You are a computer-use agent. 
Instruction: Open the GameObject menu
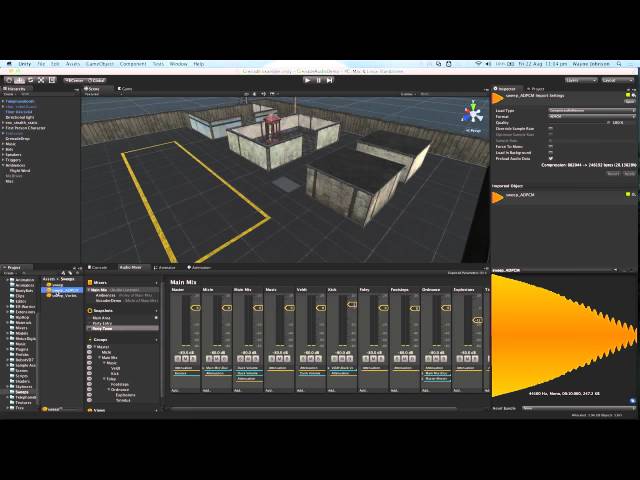(x=100, y=64)
